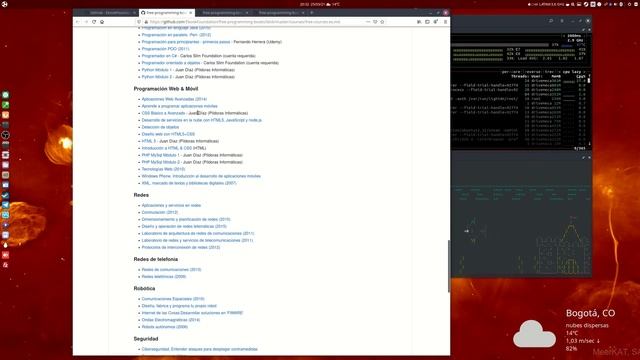640x360 pixels.
Task: Open Tecnologías Web (2010) link
Action: 163,169
